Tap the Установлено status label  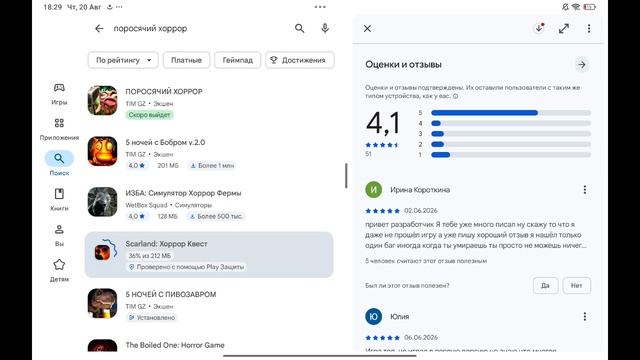(151, 317)
